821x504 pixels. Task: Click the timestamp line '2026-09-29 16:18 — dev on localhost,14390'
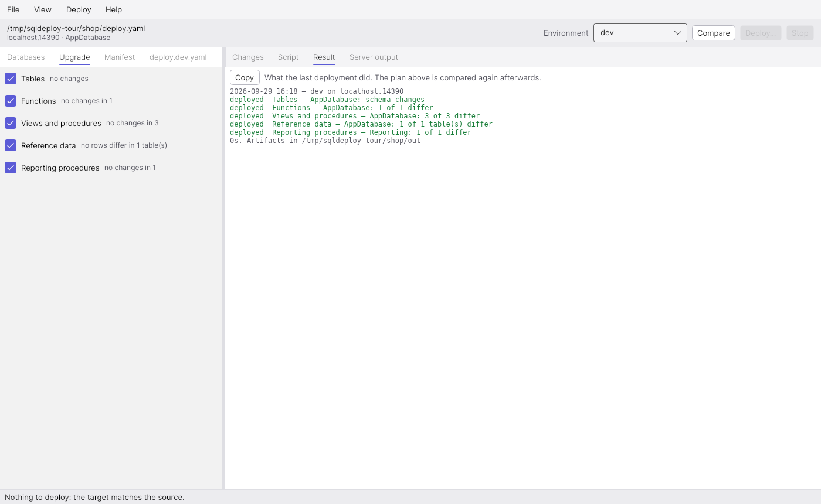click(x=317, y=91)
